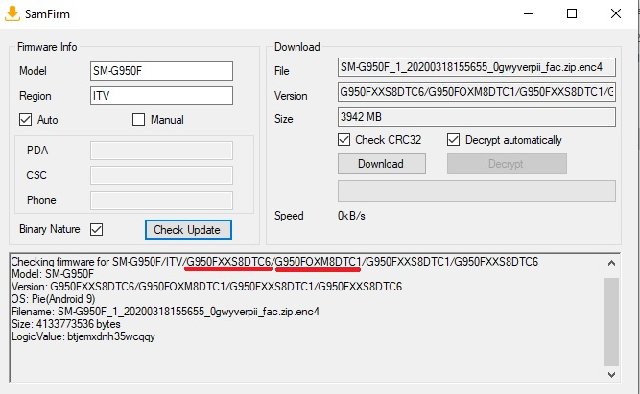Click the Model input field SM-G950F
Image resolution: width=640 pixels, height=394 pixels.
[161, 71]
